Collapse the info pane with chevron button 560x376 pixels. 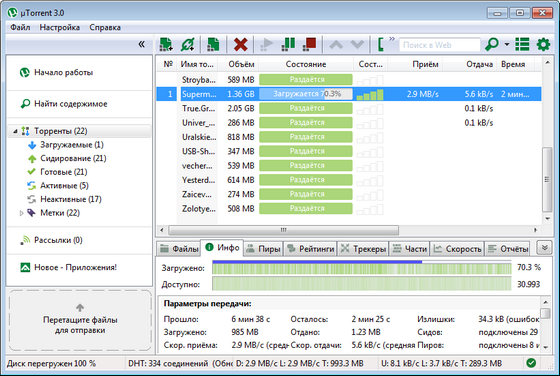(544, 247)
